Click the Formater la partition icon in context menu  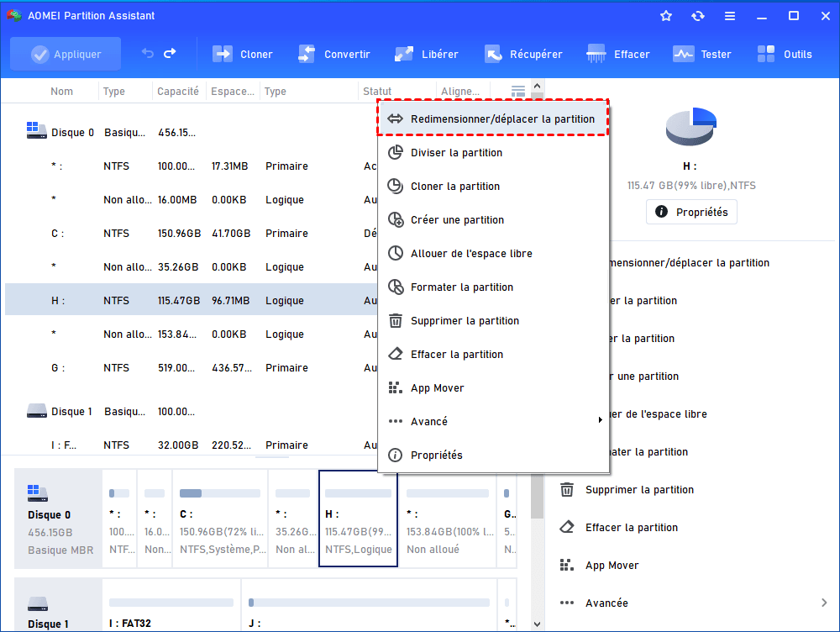pos(396,287)
